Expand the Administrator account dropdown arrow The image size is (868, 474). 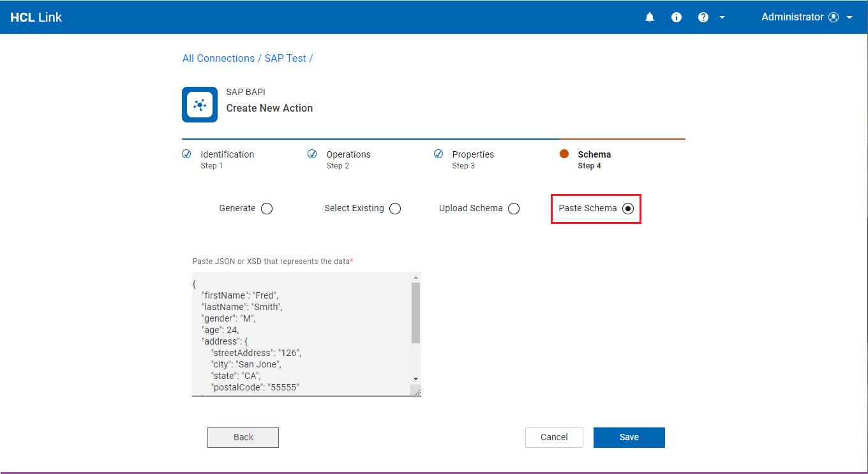click(x=849, y=17)
